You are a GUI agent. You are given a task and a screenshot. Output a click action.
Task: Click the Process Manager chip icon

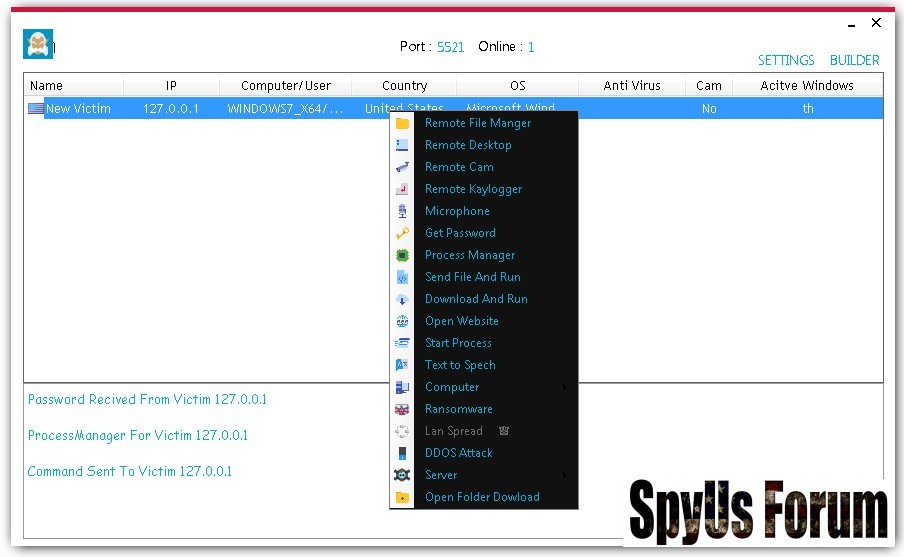(402, 255)
